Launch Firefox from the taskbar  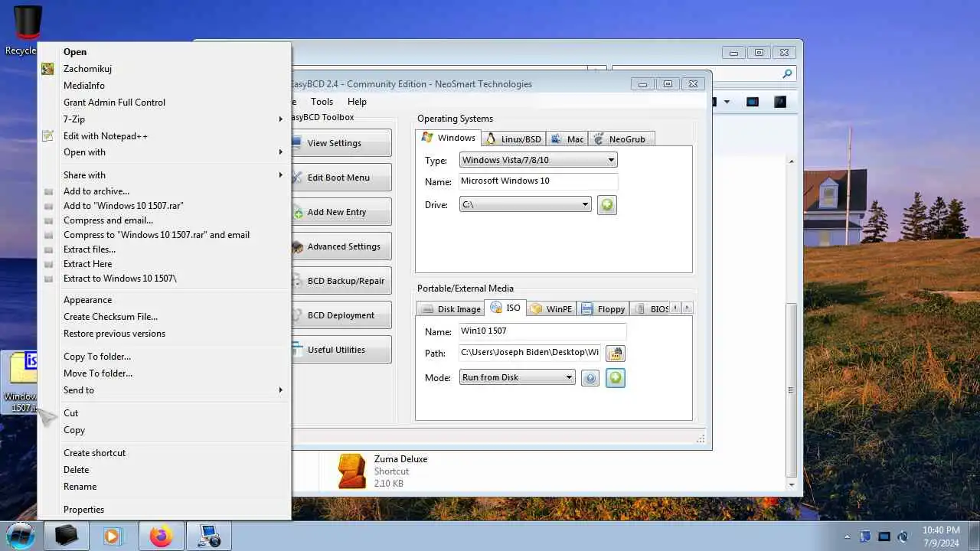click(x=161, y=536)
